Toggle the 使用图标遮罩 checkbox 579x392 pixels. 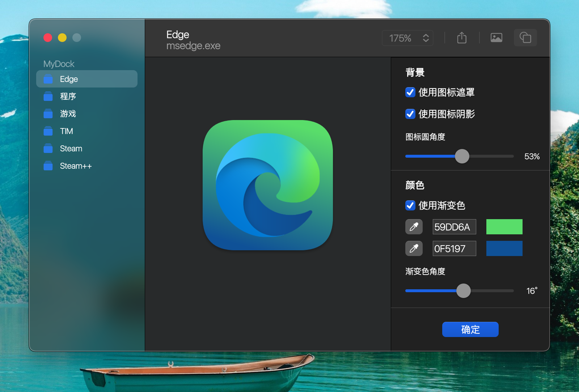tap(410, 92)
